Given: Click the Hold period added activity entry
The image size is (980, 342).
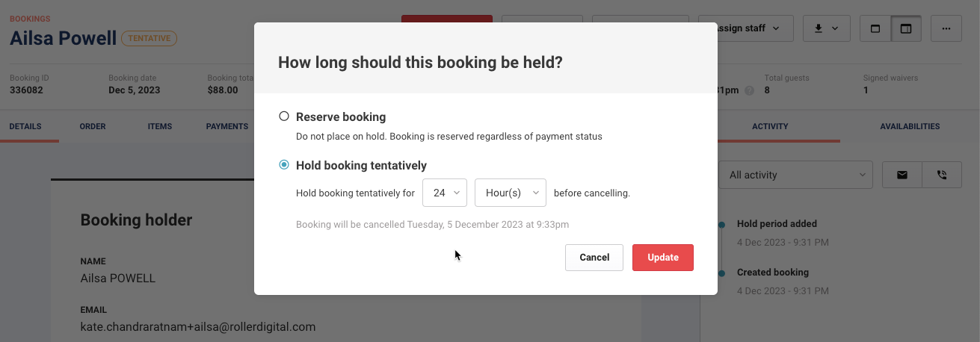Looking at the screenshot, I should [777, 223].
